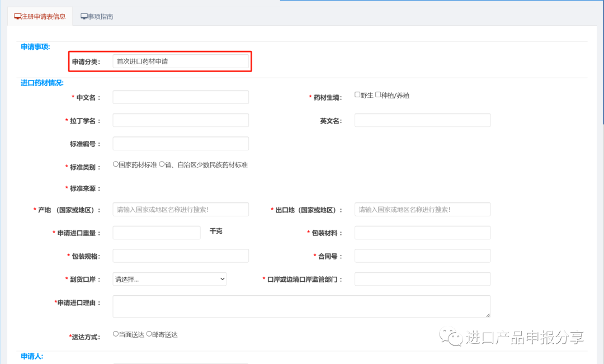The width and height of the screenshot is (604, 364).
Task: Switch to the 事项指南 tab
Action: click(96, 17)
